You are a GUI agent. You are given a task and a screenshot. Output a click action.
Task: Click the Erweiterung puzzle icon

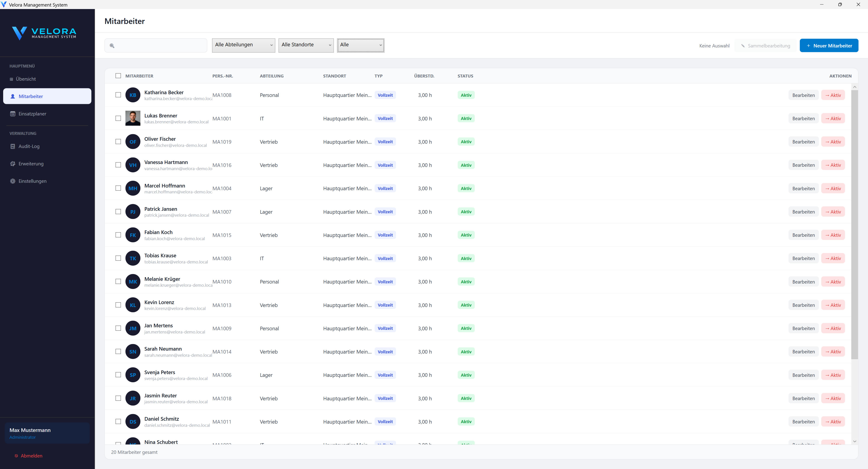13,164
